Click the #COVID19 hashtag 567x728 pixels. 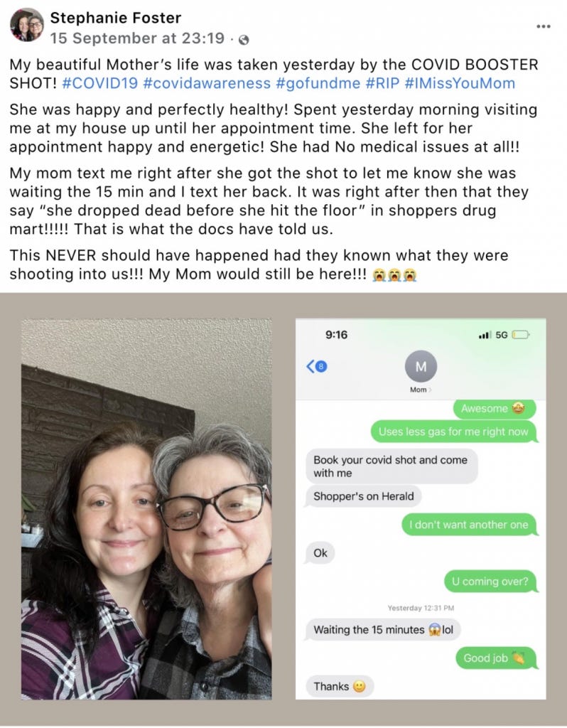pyautogui.click(x=99, y=83)
